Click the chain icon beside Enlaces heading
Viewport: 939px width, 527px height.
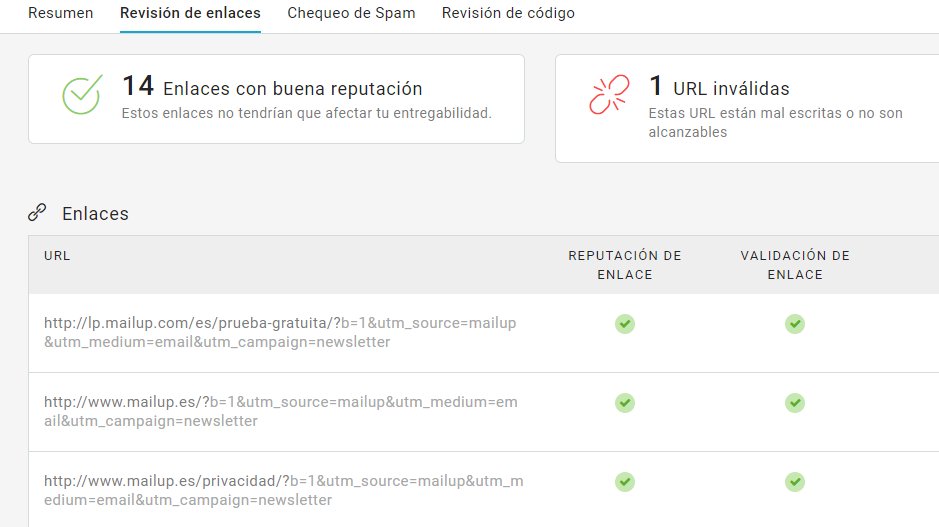(x=38, y=212)
